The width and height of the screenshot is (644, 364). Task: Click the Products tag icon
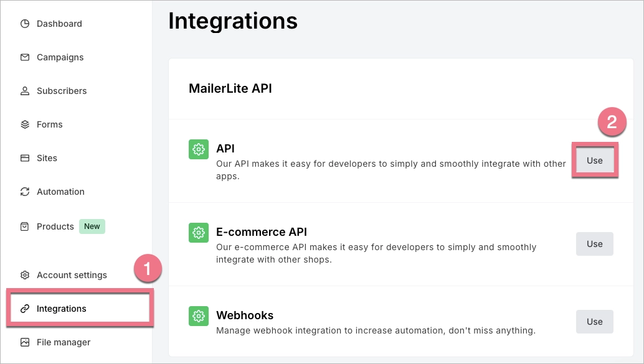click(24, 226)
